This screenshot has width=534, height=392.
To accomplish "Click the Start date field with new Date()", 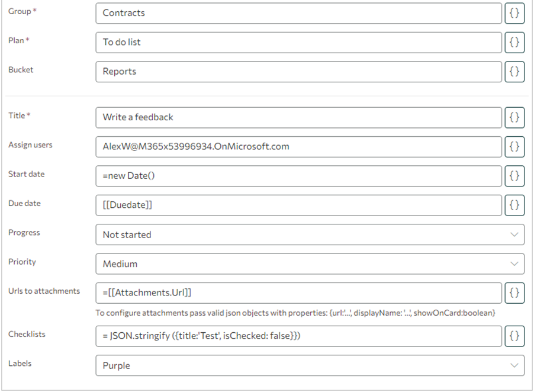I will tap(298, 176).
